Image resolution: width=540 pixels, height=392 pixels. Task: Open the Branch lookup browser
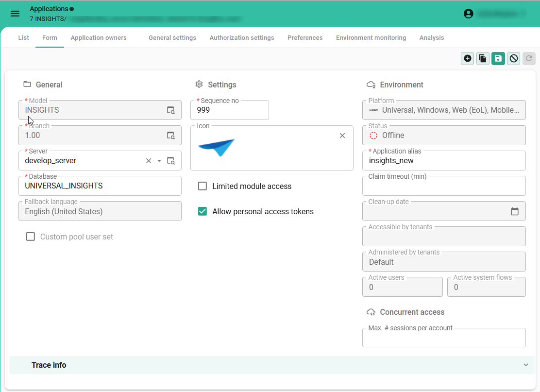[x=170, y=135]
